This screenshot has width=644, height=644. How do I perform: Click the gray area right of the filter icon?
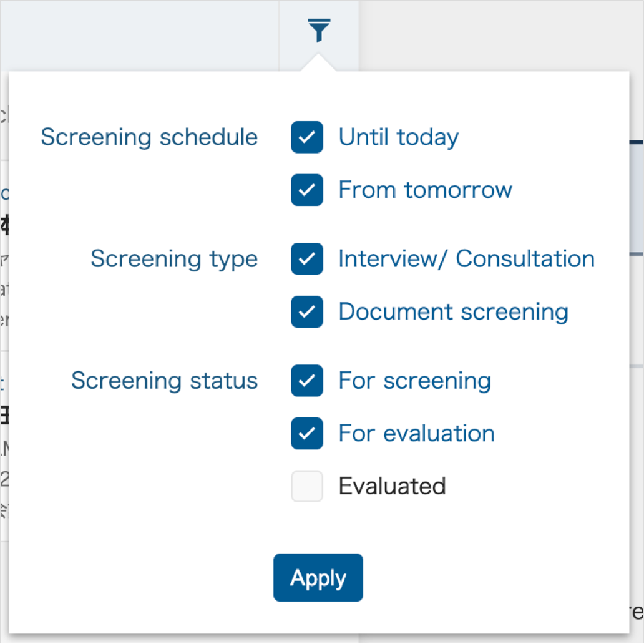coord(501,36)
